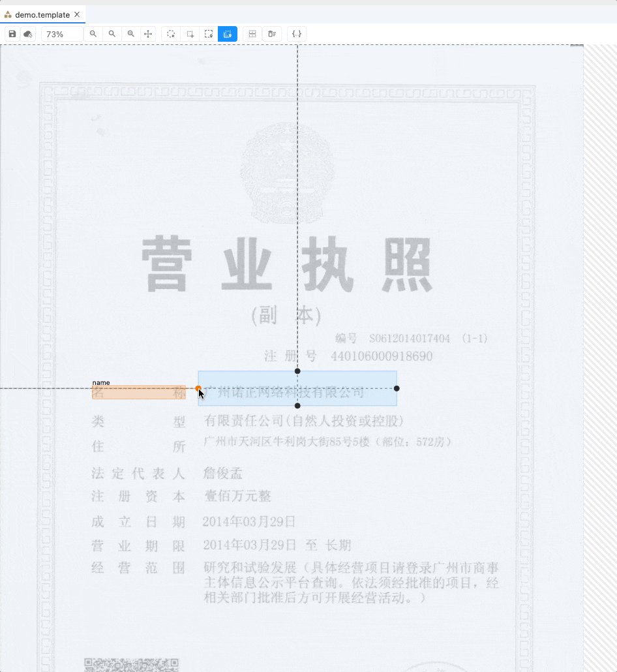Click the 注册资本 field label
The width and height of the screenshot is (617, 672).
pyautogui.click(x=138, y=496)
